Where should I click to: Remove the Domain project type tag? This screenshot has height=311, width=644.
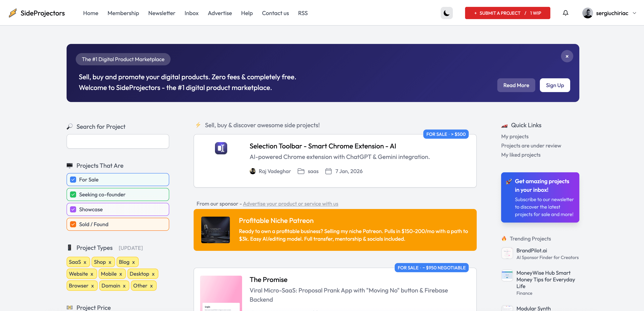point(124,286)
